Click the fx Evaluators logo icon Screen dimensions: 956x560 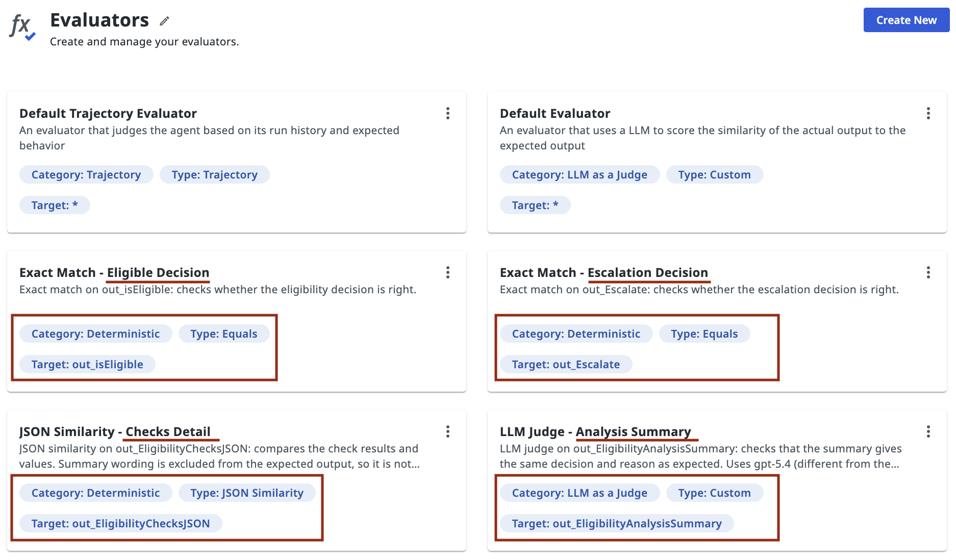23,27
